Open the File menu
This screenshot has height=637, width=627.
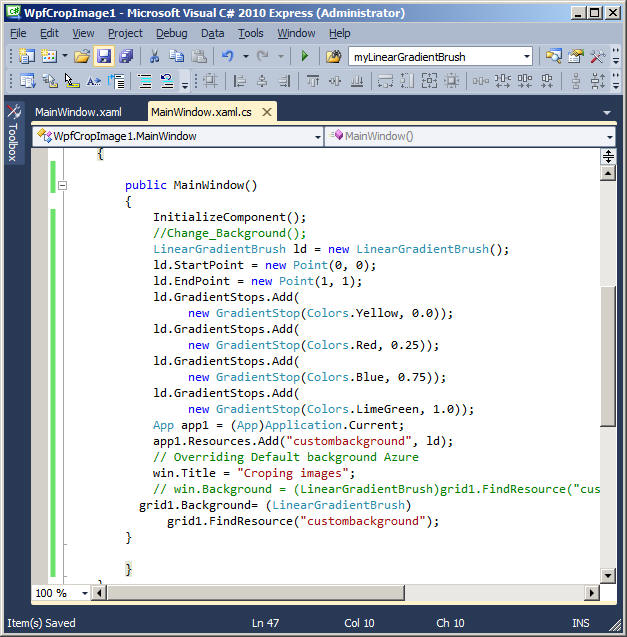18,33
